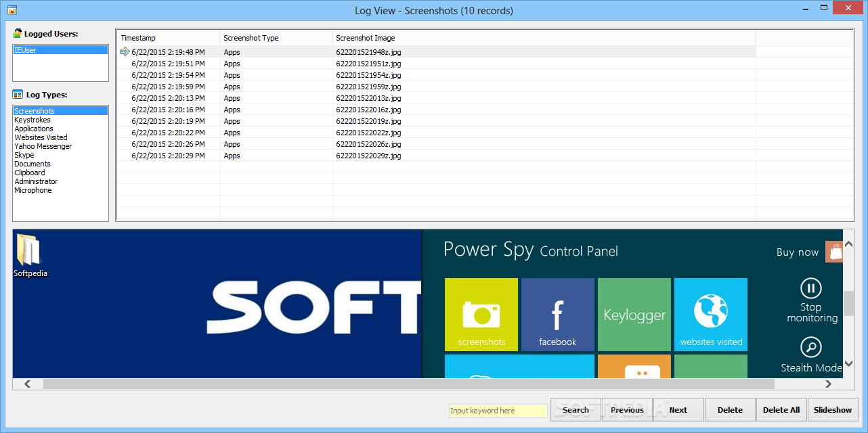This screenshot has width=868, height=433.
Task: Click the Stop monitoring pause icon
Action: pos(810,288)
